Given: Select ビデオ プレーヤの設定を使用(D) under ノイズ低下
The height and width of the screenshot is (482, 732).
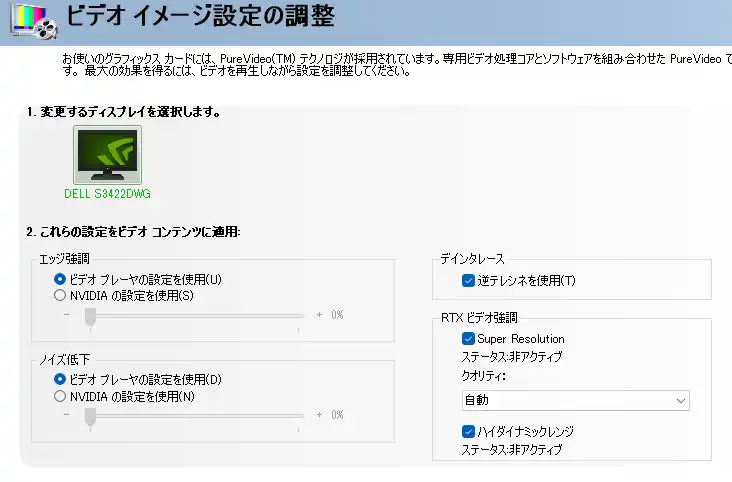Looking at the screenshot, I should [x=60, y=380].
